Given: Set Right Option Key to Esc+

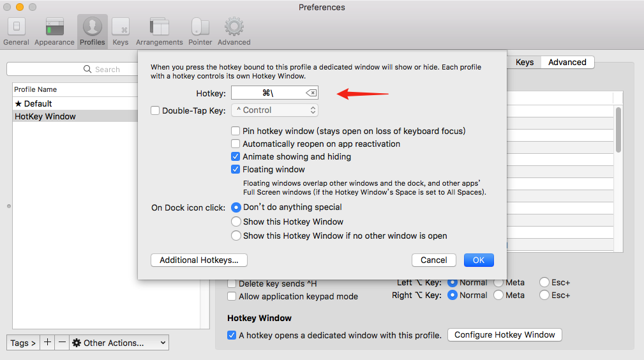Looking at the screenshot, I should [x=544, y=295].
